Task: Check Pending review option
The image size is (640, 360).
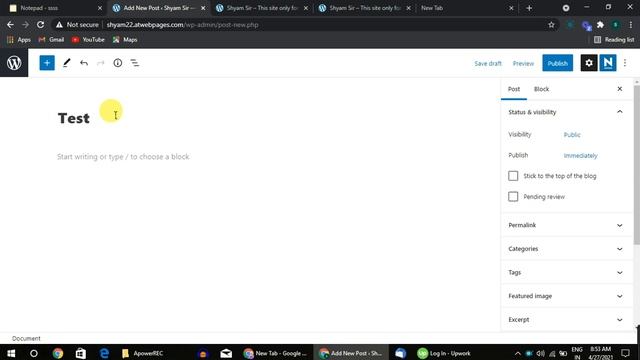Action: pos(513,197)
